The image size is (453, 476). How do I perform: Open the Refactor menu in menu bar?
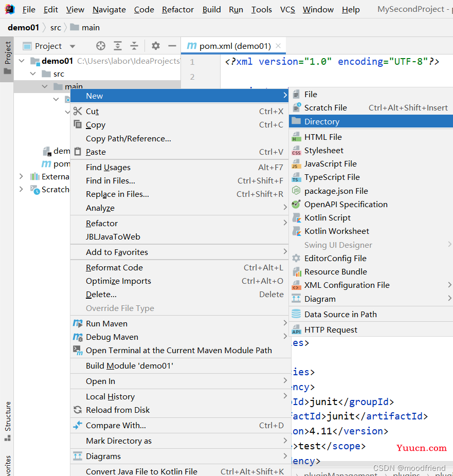178,10
